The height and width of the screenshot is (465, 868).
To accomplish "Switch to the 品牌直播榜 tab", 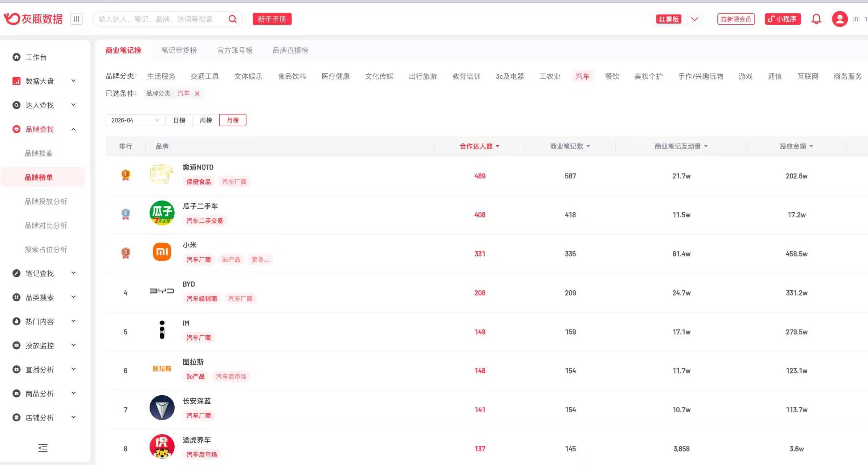I will pos(290,50).
